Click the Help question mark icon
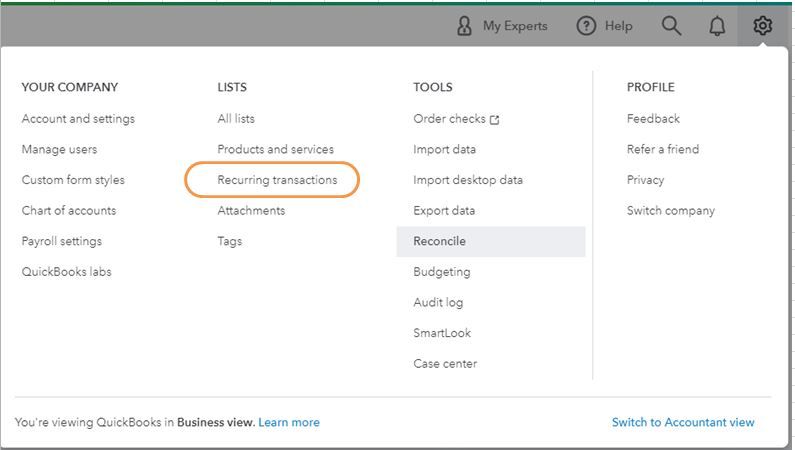Image resolution: width=795 pixels, height=450 pixels. point(586,26)
